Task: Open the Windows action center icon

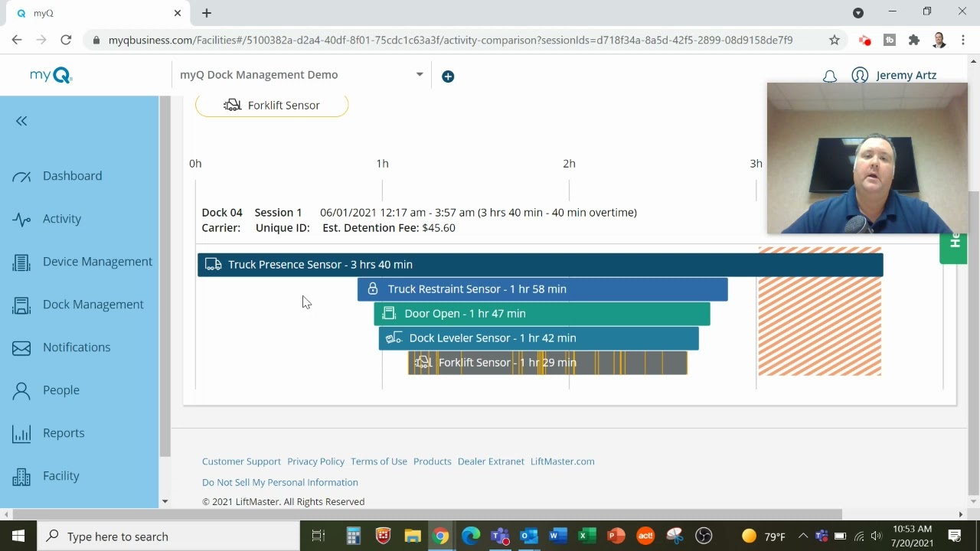Action: (955, 536)
